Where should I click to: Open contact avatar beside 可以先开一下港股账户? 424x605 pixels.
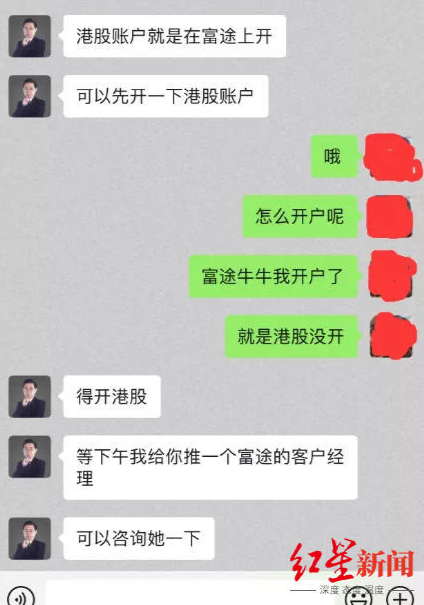30,96
